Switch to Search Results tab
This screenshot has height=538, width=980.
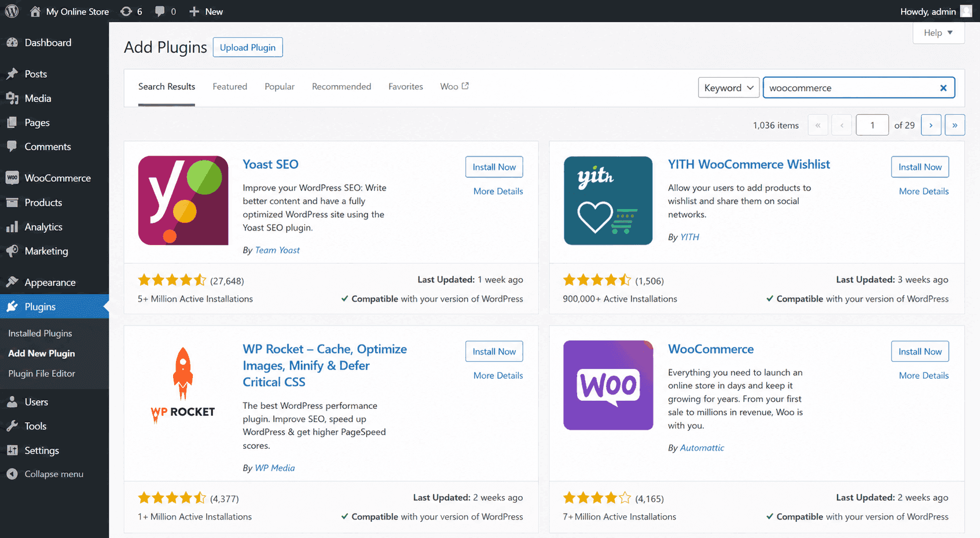pos(167,87)
